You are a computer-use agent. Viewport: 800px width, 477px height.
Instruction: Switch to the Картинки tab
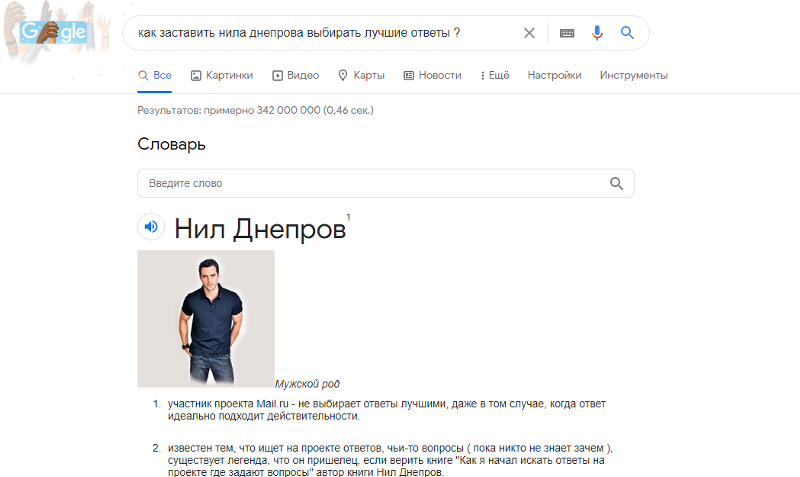tap(222, 76)
